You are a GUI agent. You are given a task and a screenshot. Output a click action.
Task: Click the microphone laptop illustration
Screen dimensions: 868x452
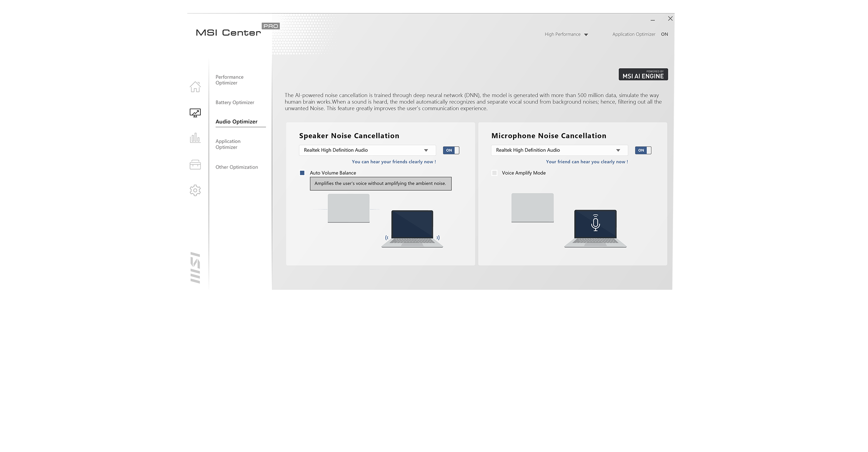click(x=595, y=228)
